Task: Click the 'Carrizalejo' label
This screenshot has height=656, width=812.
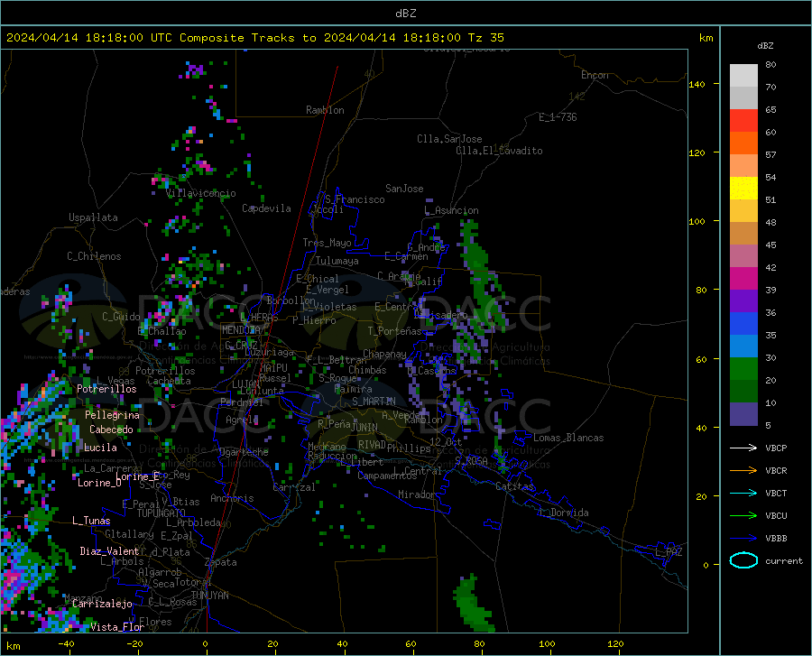Action: (x=102, y=604)
